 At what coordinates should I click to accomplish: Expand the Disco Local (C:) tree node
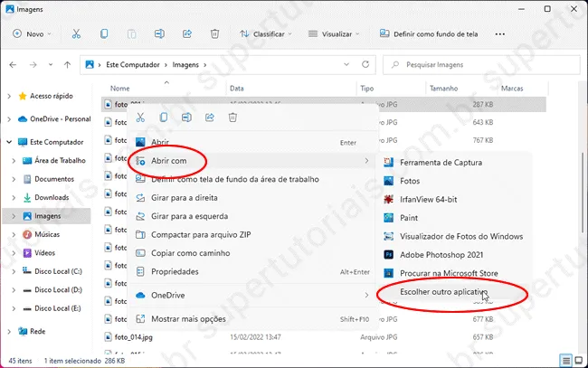(14, 271)
